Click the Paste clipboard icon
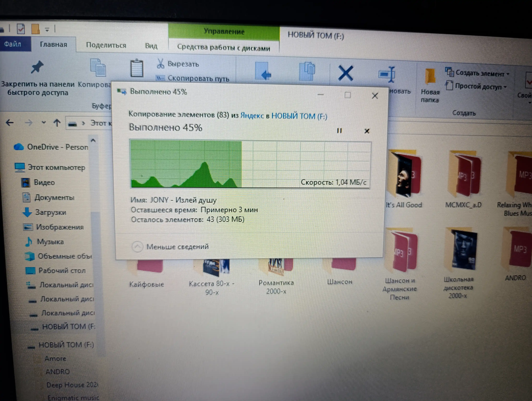This screenshot has height=401, width=532. click(x=137, y=68)
